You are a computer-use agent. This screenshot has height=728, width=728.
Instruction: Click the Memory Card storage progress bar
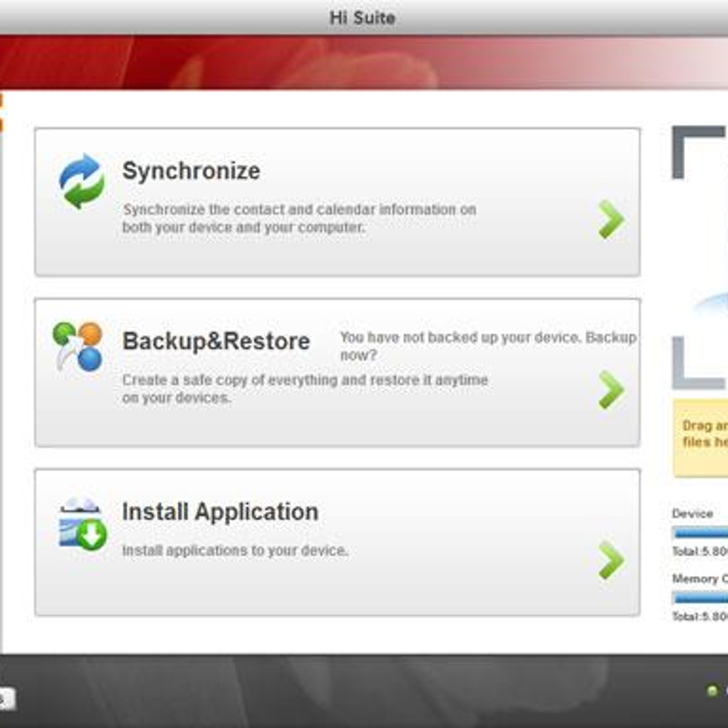(700, 598)
